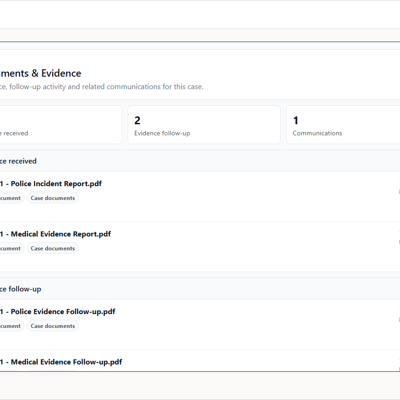Click the count 1 on Communications card
This screenshot has width=400, height=400.
pos(296,120)
